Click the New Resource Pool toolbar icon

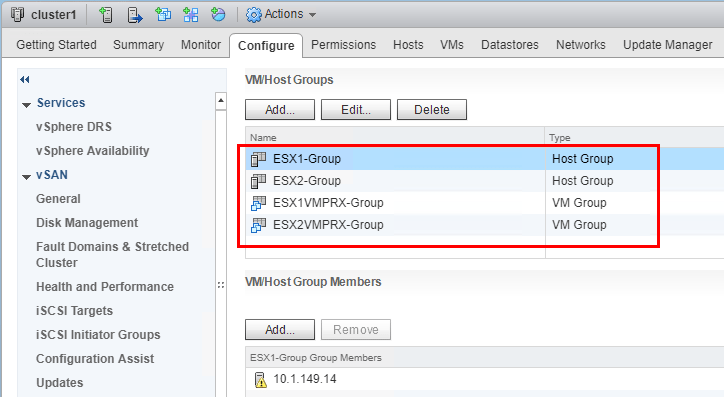tap(218, 15)
